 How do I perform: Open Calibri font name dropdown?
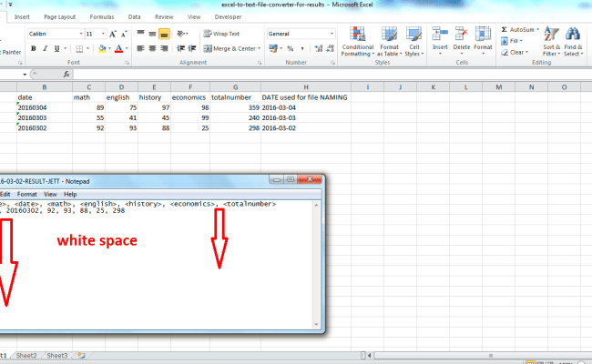(x=81, y=34)
